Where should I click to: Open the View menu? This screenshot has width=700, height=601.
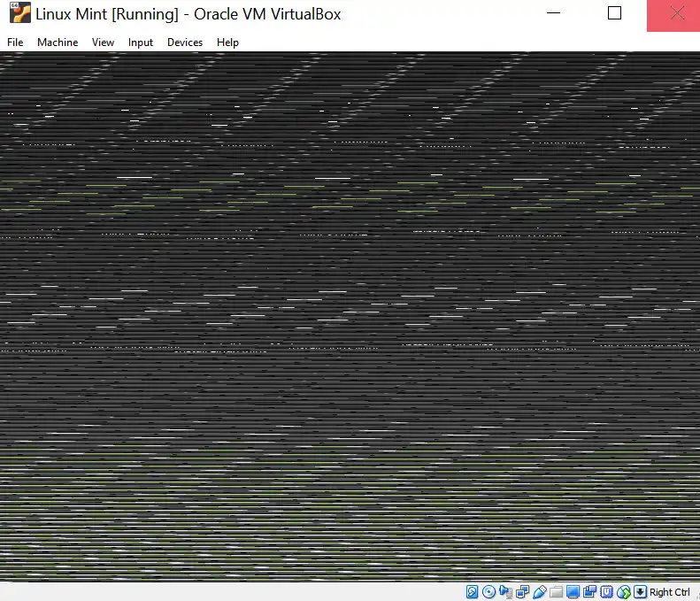pos(104,42)
